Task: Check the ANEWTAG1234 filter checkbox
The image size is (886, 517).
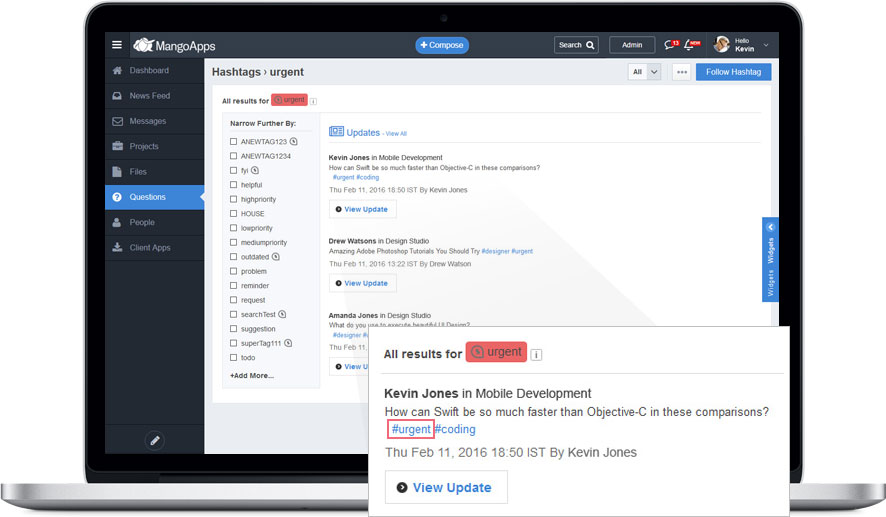Action: (x=233, y=156)
